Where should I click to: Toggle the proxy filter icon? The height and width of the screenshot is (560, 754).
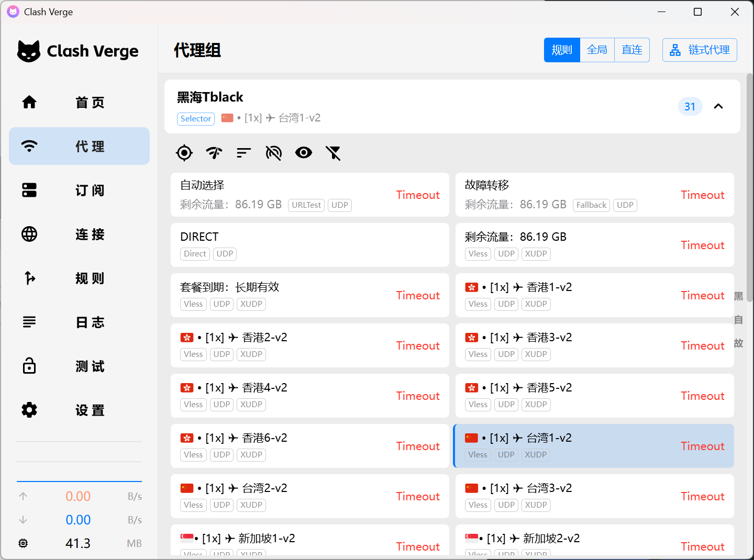(x=333, y=153)
